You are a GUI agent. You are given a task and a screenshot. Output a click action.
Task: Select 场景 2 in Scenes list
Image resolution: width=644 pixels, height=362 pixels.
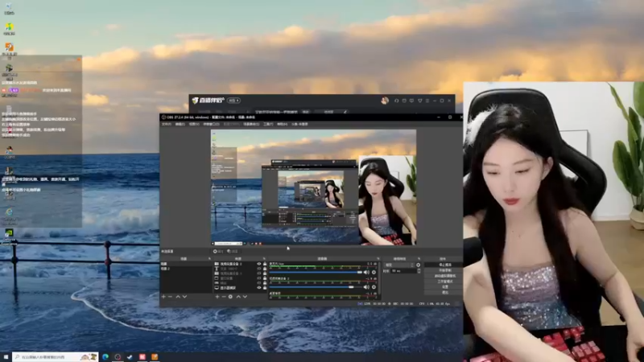click(x=186, y=269)
